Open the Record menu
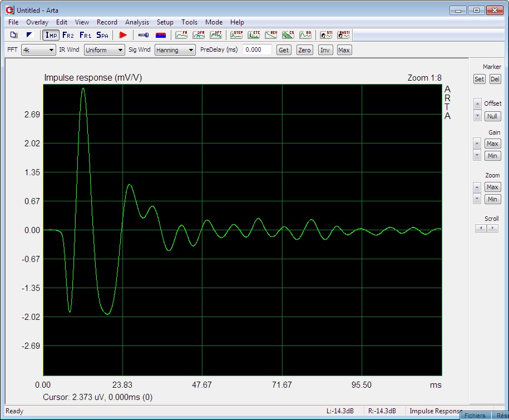This screenshot has height=420, width=509. pyautogui.click(x=107, y=22)
